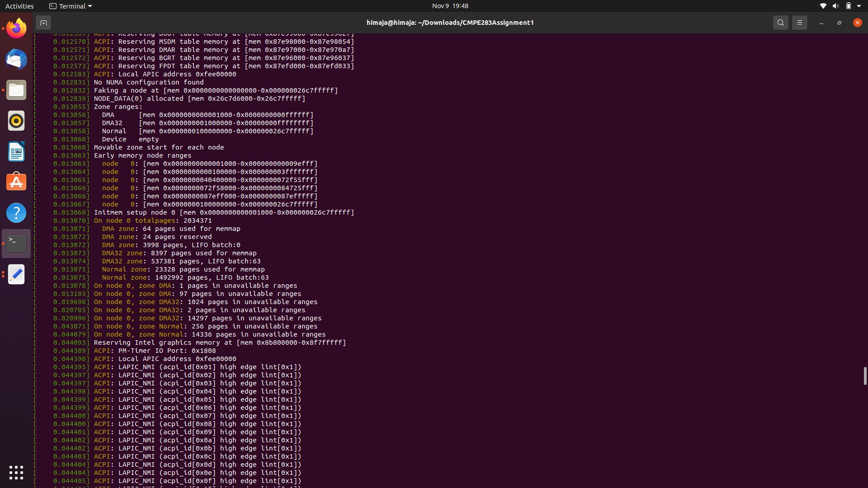Click the window title himaja@himaja

(x=450, y=23)
